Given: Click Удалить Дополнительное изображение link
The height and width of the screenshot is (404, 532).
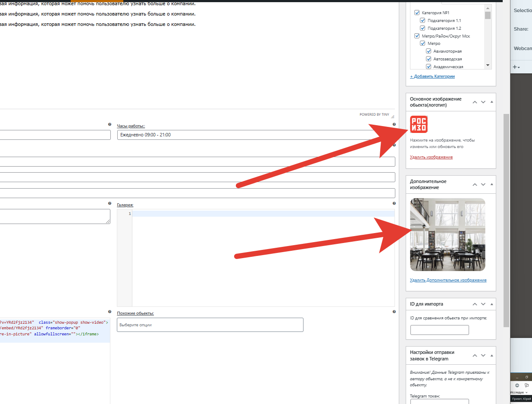Looking at the screenshot, I should 448,280.
